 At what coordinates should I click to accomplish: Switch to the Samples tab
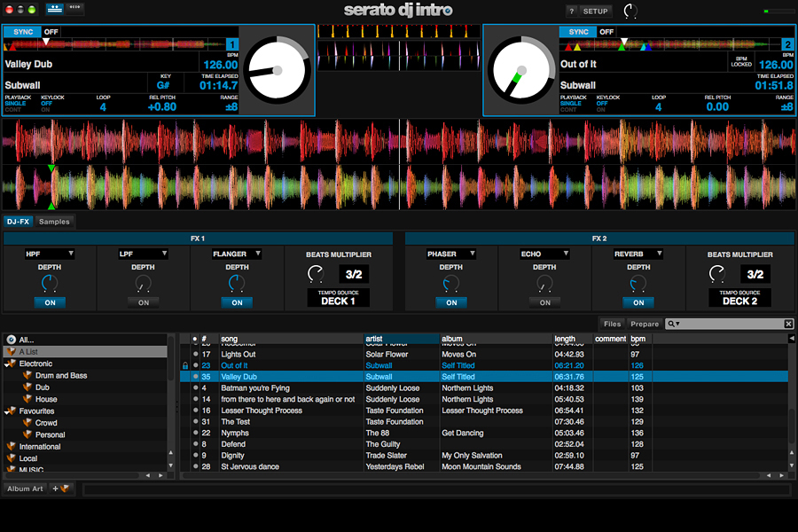[x=54, y=222]
